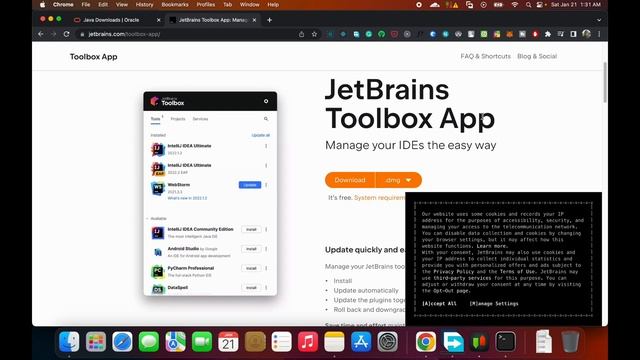
Task: Click the orange Download button
Action: click(x=350, y=180)
